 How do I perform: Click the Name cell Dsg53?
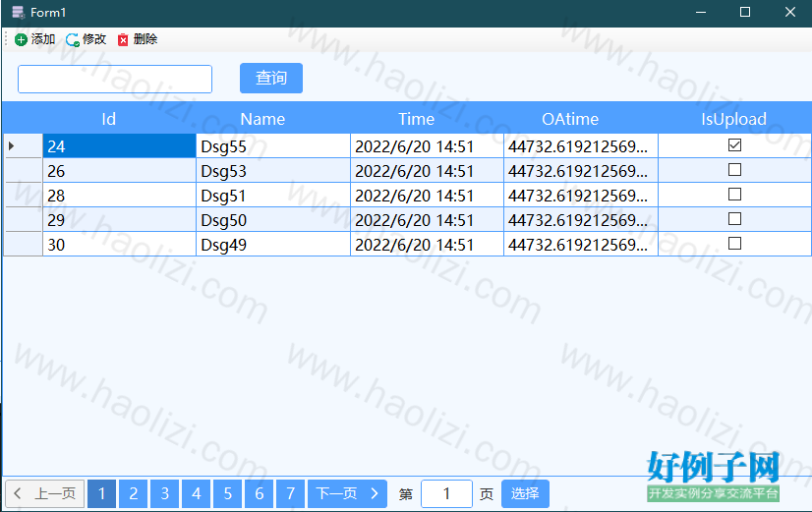(x=273, y=170)
